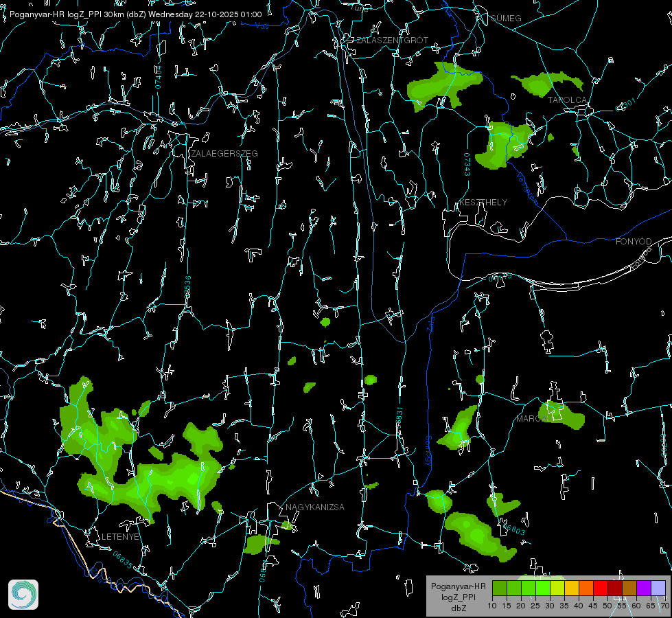The height and width of the screenshot is (618, 672).
Task: Click the swirl weather-service logo icon
Action: pyautogui.click(x=23, y=595)
